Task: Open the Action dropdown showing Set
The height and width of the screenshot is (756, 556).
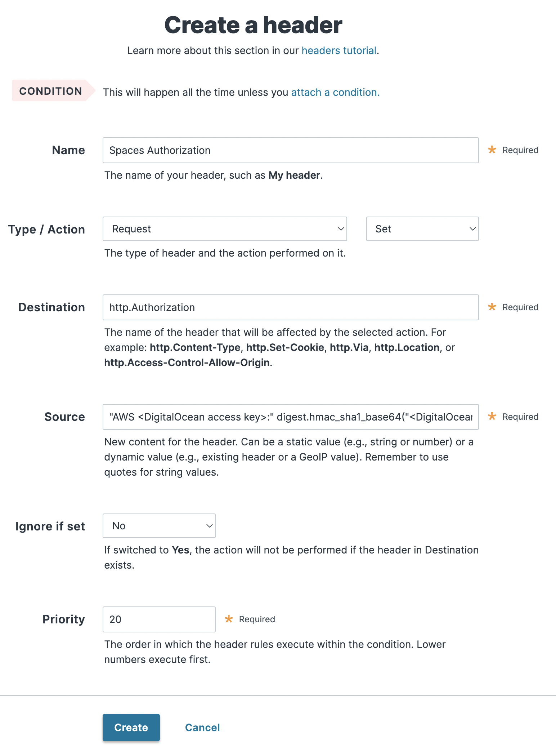Action: [x=422, y=228]
